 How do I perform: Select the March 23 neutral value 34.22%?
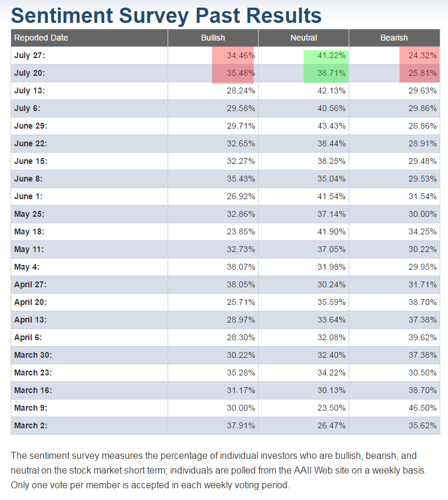pos(331,373)
